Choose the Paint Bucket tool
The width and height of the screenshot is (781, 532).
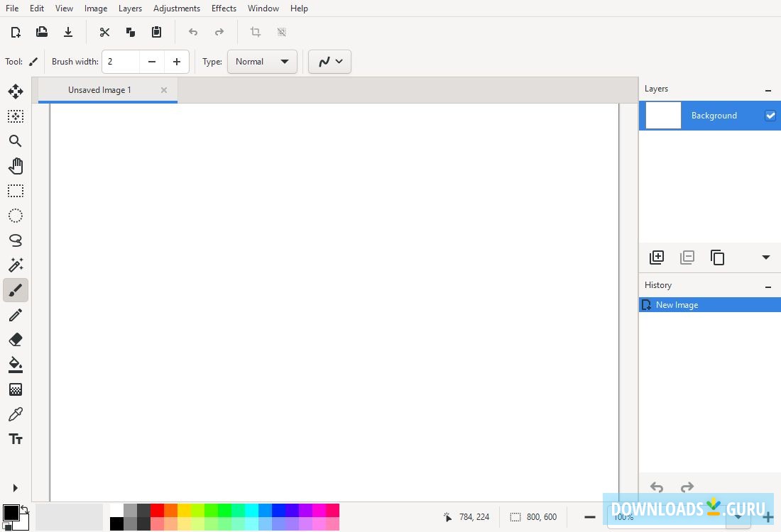click(x=15, y=365)
